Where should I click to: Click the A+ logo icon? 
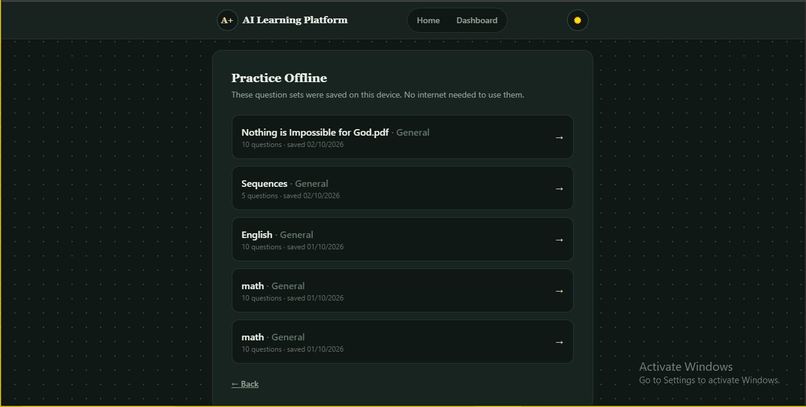click(x=227, y=21)
